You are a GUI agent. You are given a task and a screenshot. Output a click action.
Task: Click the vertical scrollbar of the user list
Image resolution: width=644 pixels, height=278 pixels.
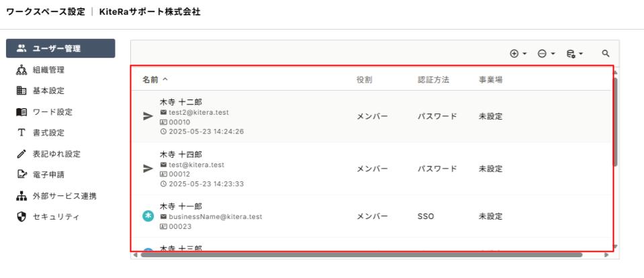615,122
